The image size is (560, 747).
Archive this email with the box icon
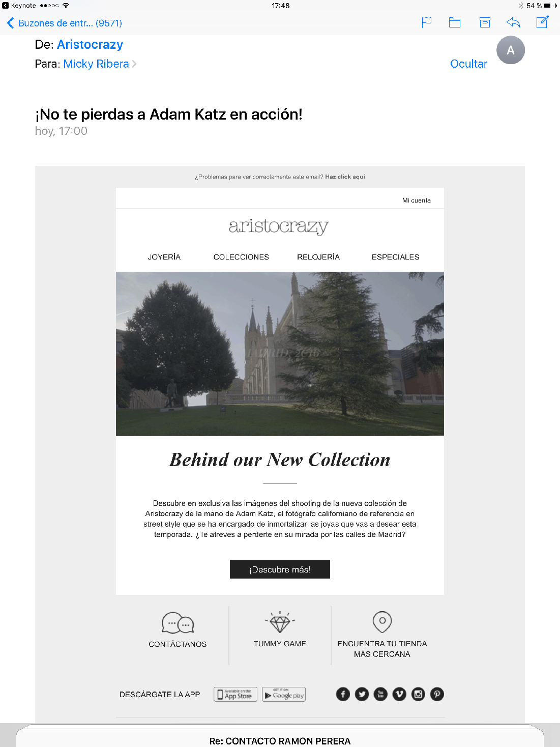[485, 22]
